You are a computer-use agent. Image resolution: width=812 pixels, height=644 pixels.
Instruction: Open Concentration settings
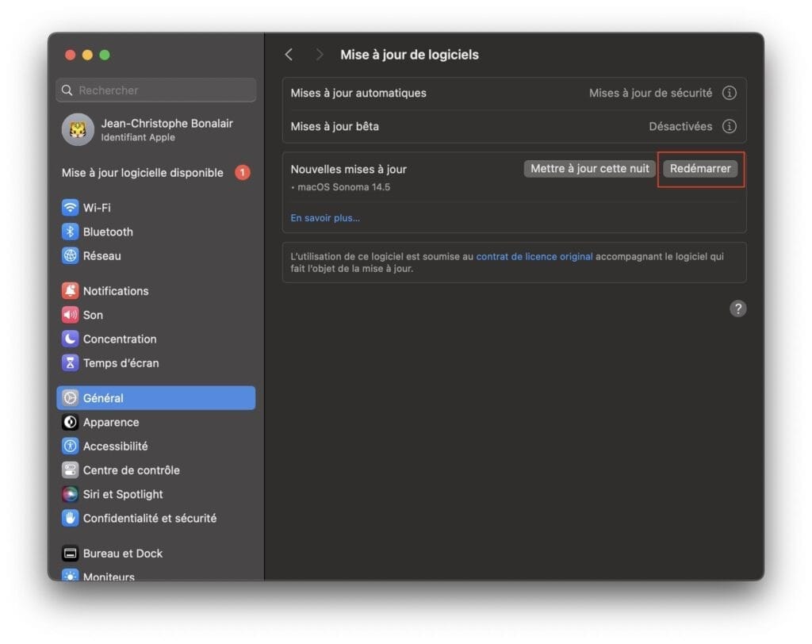(x=119, y=339)
